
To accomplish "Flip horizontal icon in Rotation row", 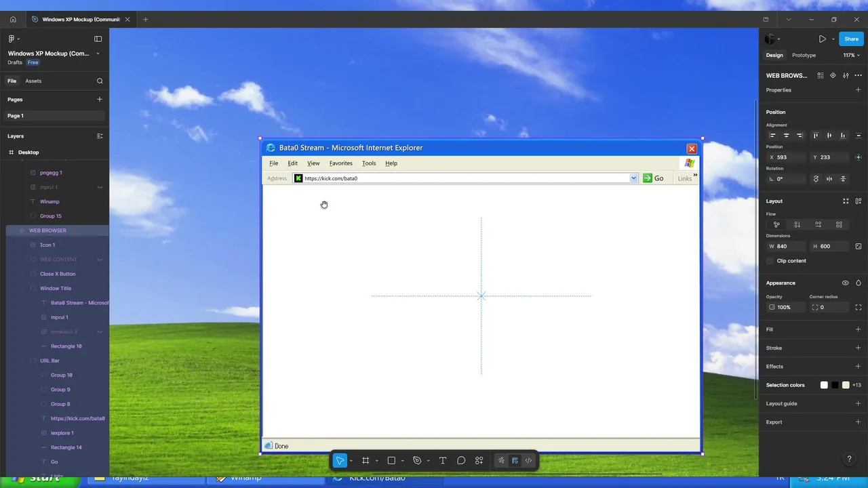I will pyautogui.click(x=829, y=179).
